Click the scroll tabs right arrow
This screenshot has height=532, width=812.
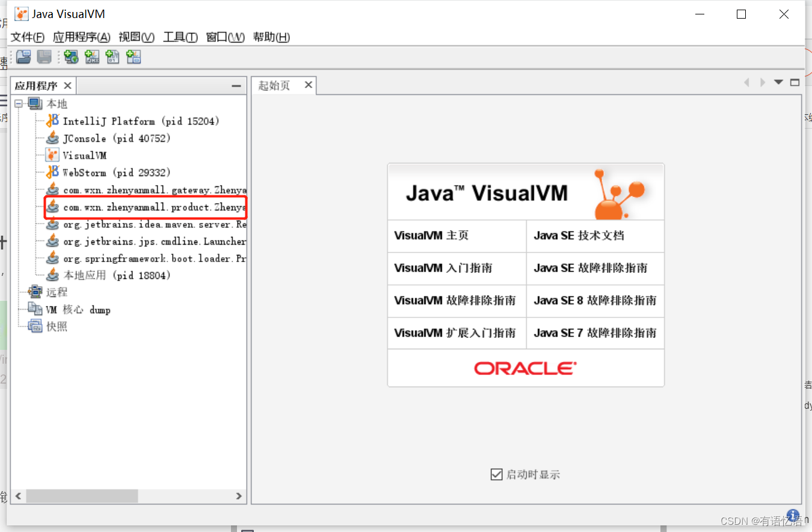(762, 82)
